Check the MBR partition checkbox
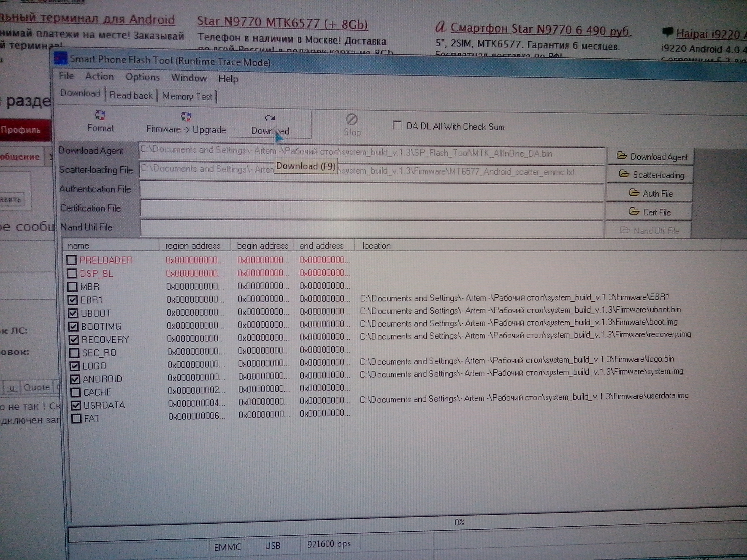Viewport: 747px width, 560px height. (x=72, y=287)
